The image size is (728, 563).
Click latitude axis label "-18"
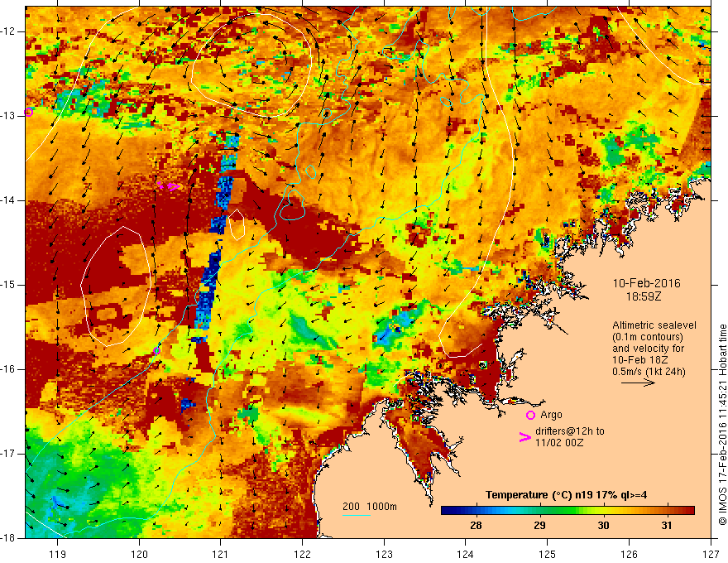pos(9,538)
